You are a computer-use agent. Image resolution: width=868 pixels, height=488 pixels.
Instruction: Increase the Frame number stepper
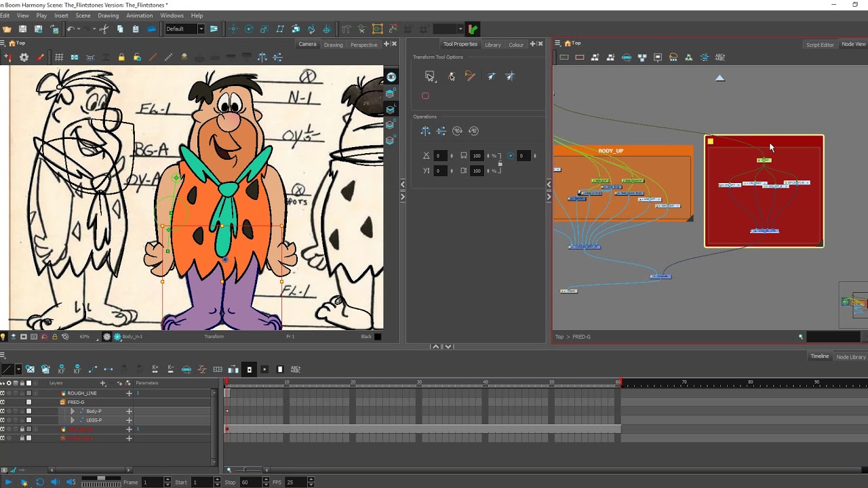167,481
